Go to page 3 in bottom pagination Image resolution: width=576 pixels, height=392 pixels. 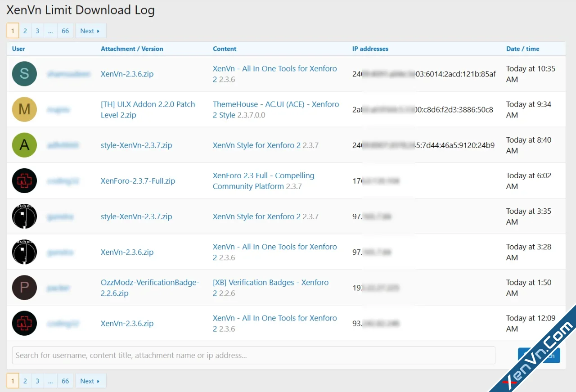pyautogui.click(x=37, y=381)
